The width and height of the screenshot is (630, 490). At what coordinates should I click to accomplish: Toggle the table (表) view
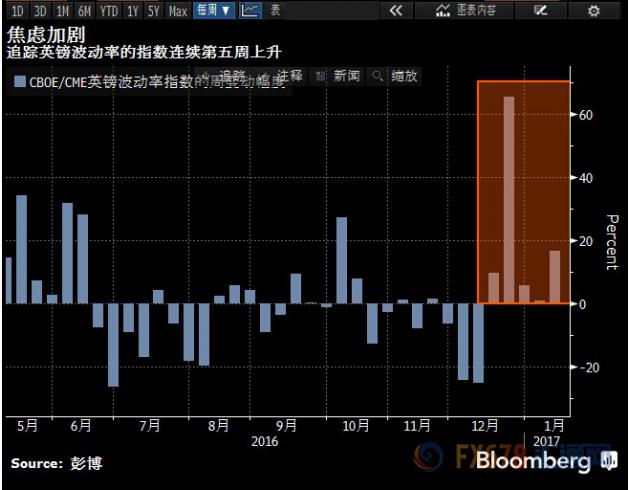coord(275,10)
